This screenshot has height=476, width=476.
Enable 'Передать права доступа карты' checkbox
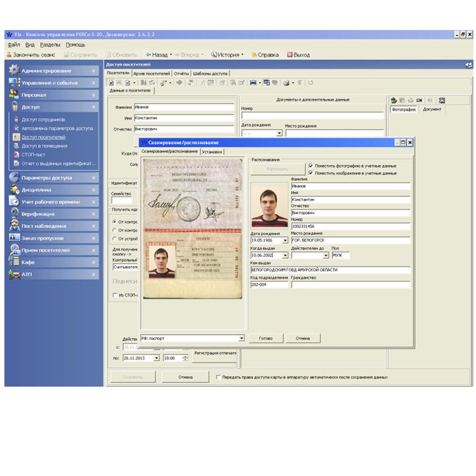pos(218,377)
